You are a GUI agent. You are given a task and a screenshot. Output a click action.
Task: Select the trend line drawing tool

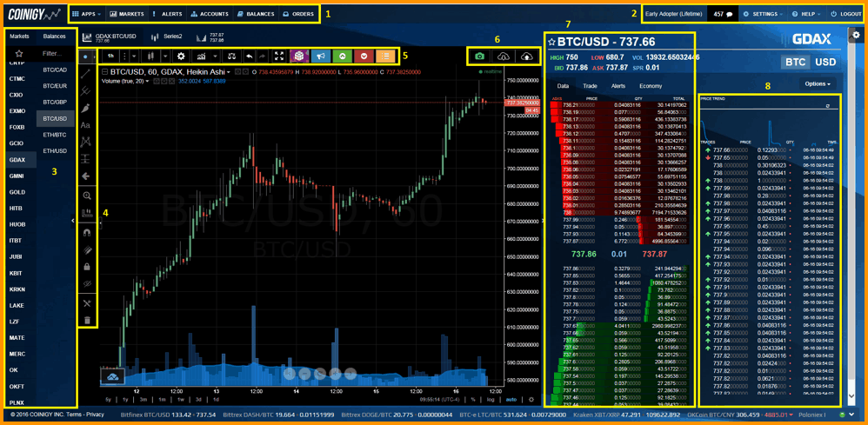point(85,73)
